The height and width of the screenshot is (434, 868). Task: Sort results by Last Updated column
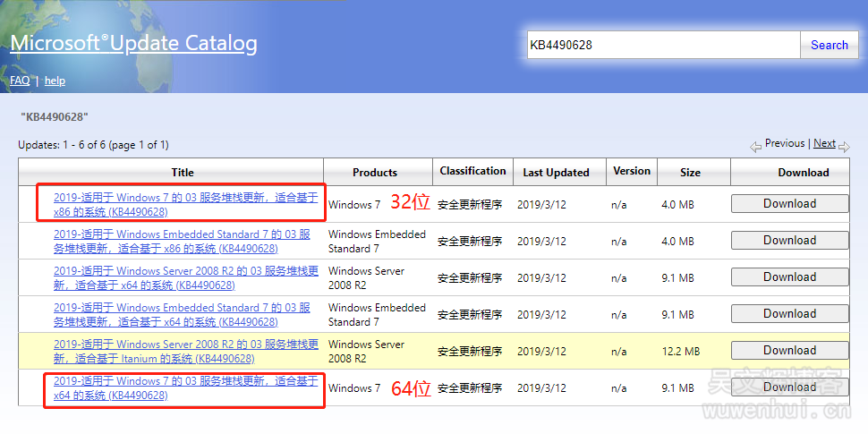pos(556,173)
